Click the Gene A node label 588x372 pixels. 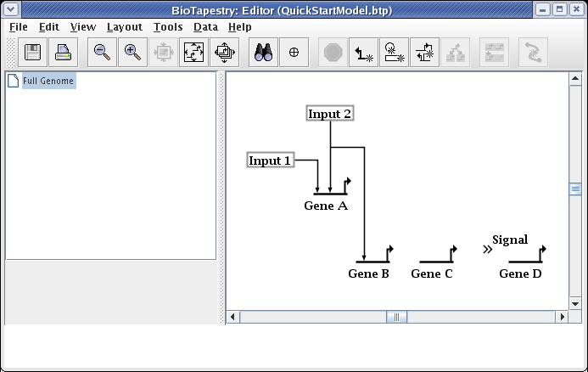coord(326,206)
